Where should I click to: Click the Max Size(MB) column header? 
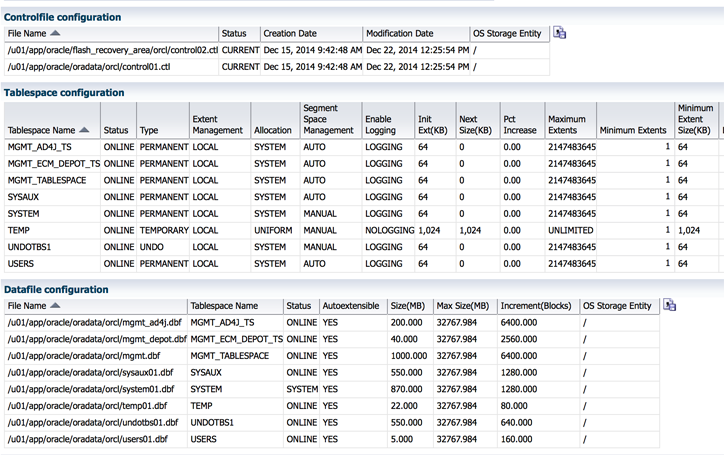coord(462,306)
